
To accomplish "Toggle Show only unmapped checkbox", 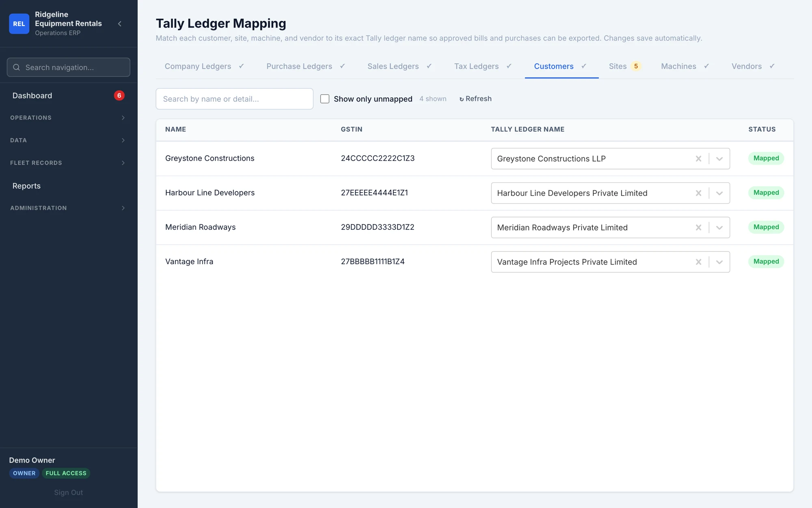I will point(325,99).
